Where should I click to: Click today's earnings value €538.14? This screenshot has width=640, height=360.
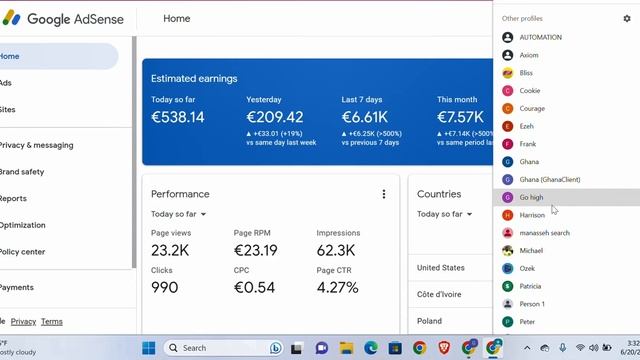[178, 118]
